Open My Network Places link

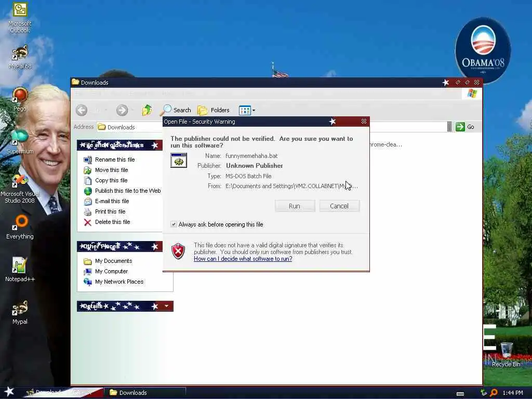[113, 282]
